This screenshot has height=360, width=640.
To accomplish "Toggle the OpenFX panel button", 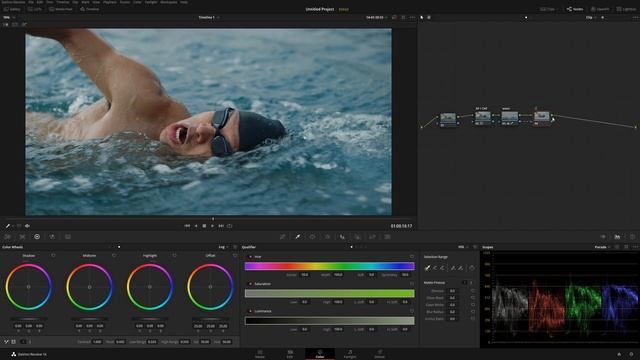I will (x=600, y=9).
